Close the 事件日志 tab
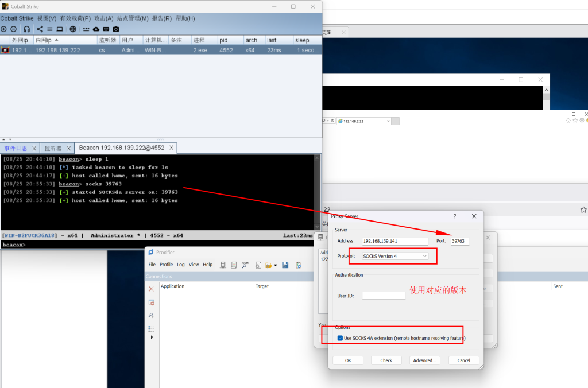The image size is (588, 388). coord(34,149)
